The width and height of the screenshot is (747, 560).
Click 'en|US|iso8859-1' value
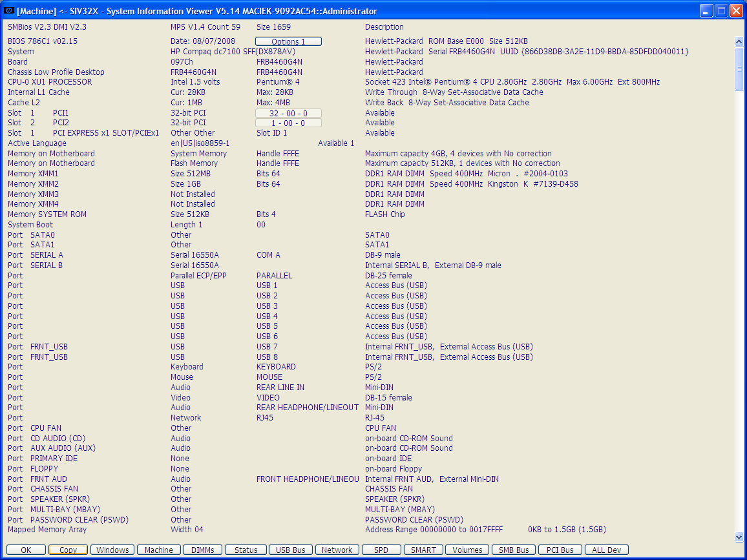pos(200,143)
